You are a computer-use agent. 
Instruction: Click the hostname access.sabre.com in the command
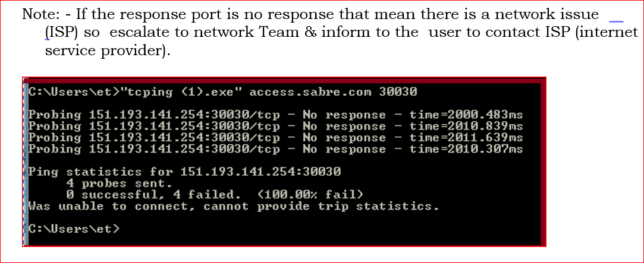(x=310, y=92)
